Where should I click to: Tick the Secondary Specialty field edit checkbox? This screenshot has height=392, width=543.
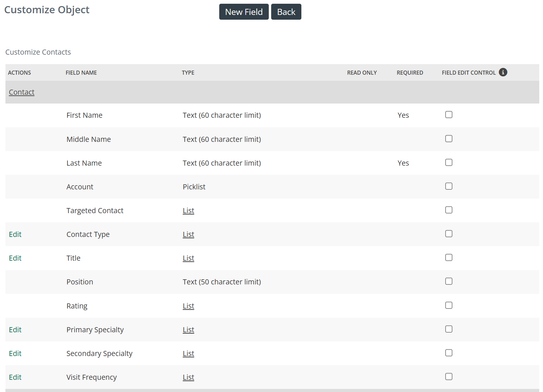coord(449,353)
